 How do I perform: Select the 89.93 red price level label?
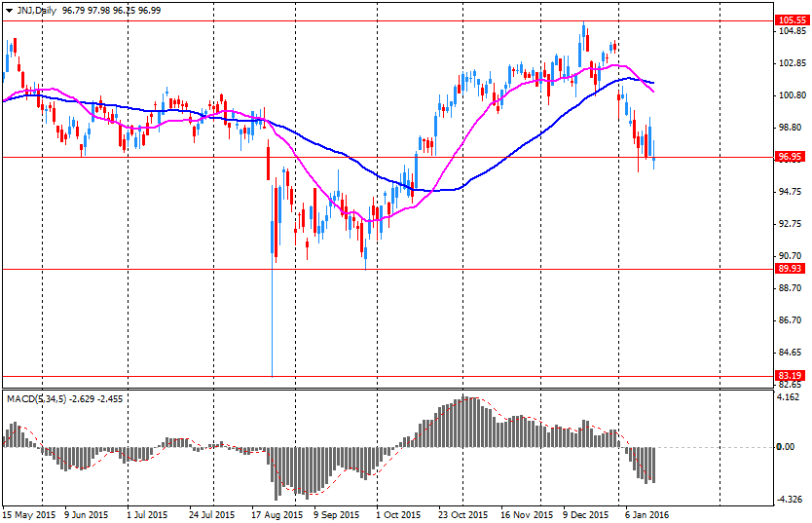[790, 268]
